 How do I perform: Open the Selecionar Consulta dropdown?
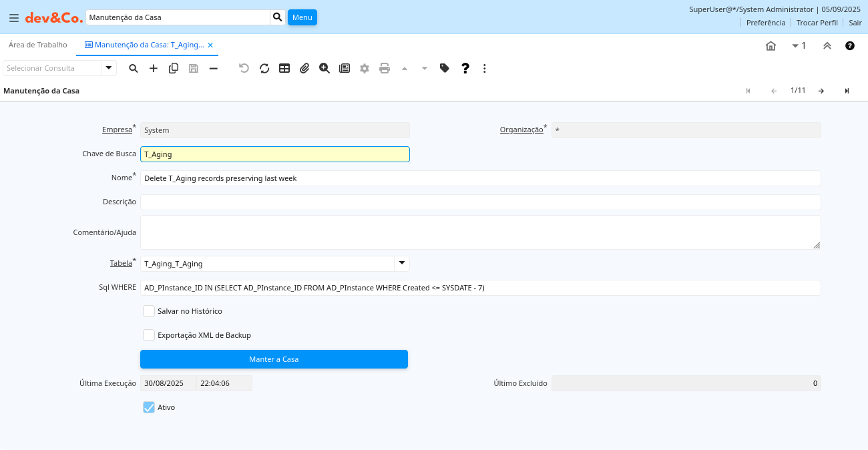click(108, 68)
